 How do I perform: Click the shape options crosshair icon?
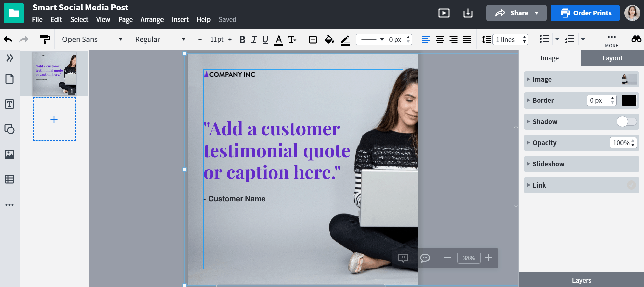click(x=313, y=40)
